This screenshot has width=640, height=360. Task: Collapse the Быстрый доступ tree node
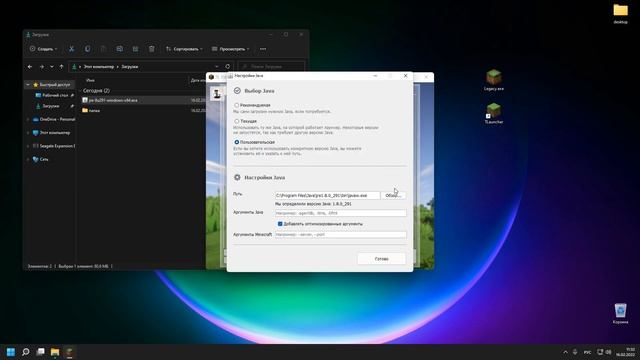pos(28,84)
